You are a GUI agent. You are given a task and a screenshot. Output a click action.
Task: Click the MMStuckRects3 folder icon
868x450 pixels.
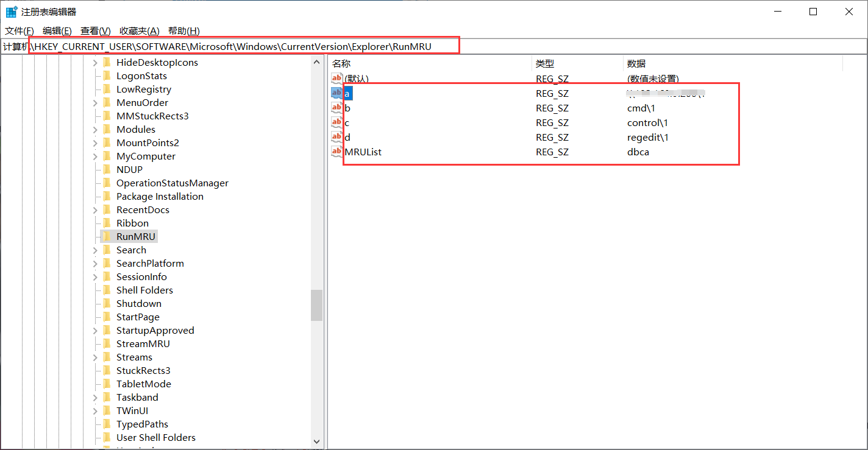(107, 116)
